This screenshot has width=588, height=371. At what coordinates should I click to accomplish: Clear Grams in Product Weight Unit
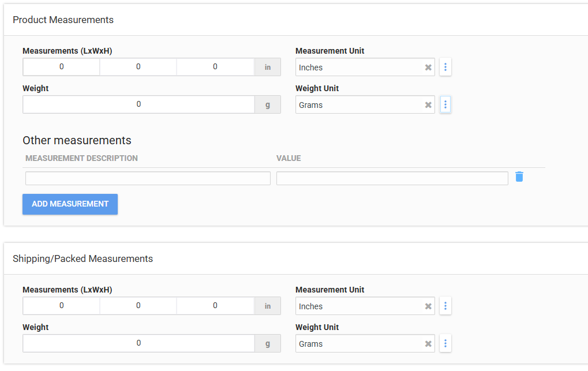(x=428, y=105)
